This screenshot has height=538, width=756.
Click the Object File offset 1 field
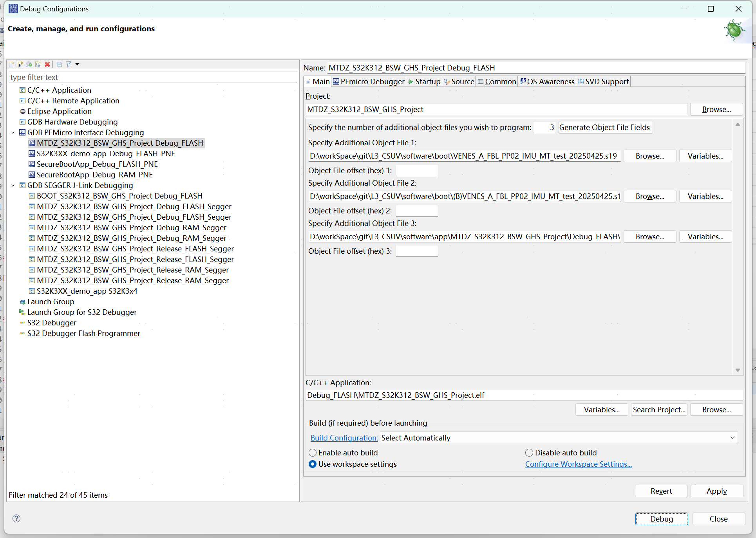[x=417, y=170]
